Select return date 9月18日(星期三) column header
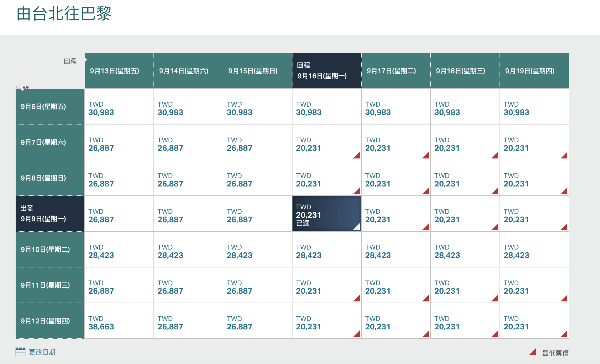600x364 pixels. point(465,71)
